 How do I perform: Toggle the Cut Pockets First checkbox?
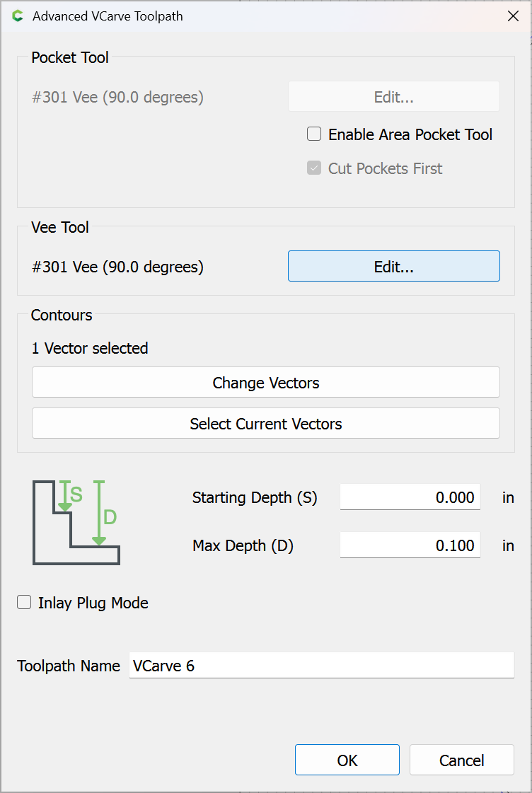coord(315,168)
